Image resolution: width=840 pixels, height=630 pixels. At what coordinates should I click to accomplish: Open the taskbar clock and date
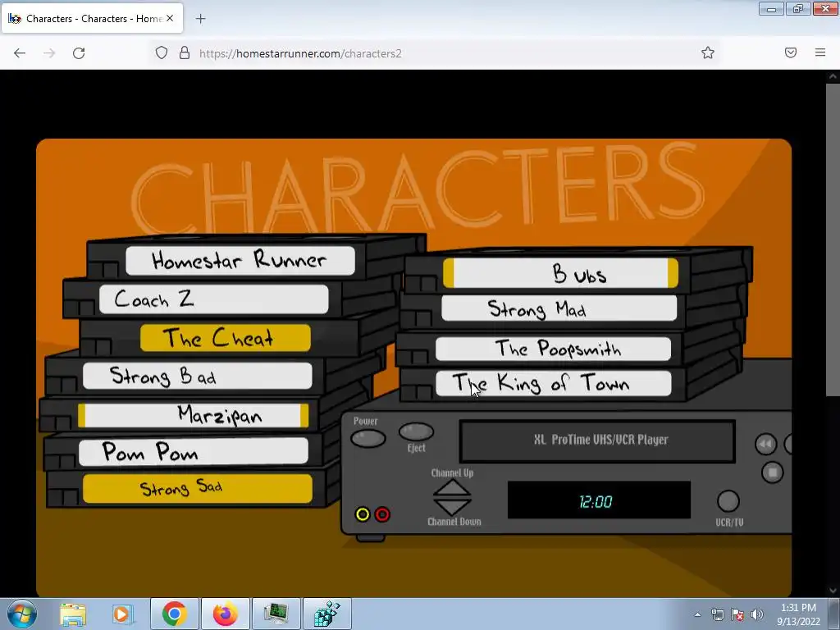[x=798, y=614]
